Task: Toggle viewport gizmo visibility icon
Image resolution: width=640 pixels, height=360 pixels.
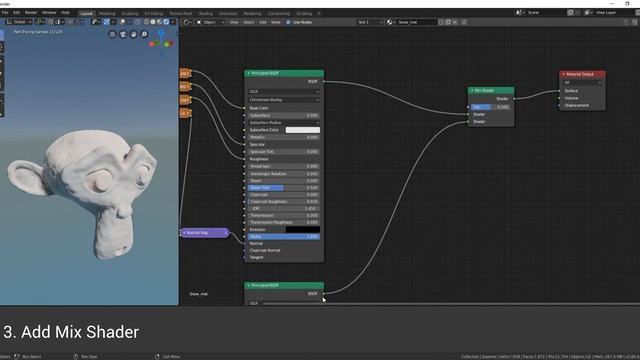Action: coord(107,22)
